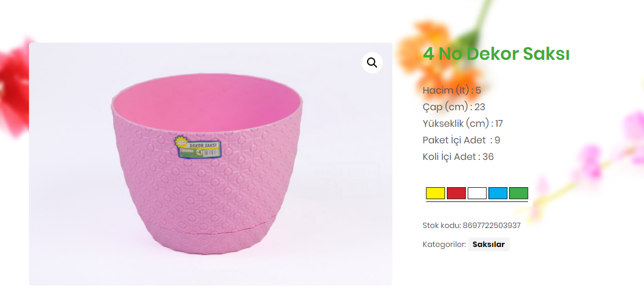644x308 pixels.
Task: Click the Hacim (lt) specification line
Action: click(452, 91)
